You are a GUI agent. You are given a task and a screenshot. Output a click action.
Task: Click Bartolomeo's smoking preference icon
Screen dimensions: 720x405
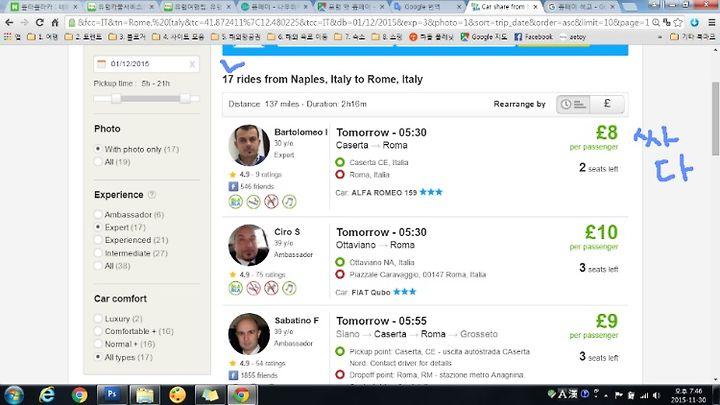(x=253, y=201)
